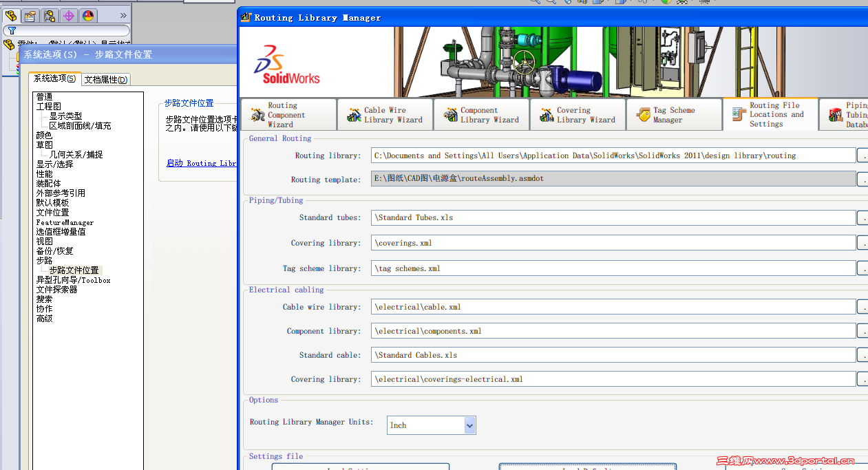The width and height of the screenshot is (868, 470).
Task: Open the Covering Library Wizard tab
Action: click(578, 115)
